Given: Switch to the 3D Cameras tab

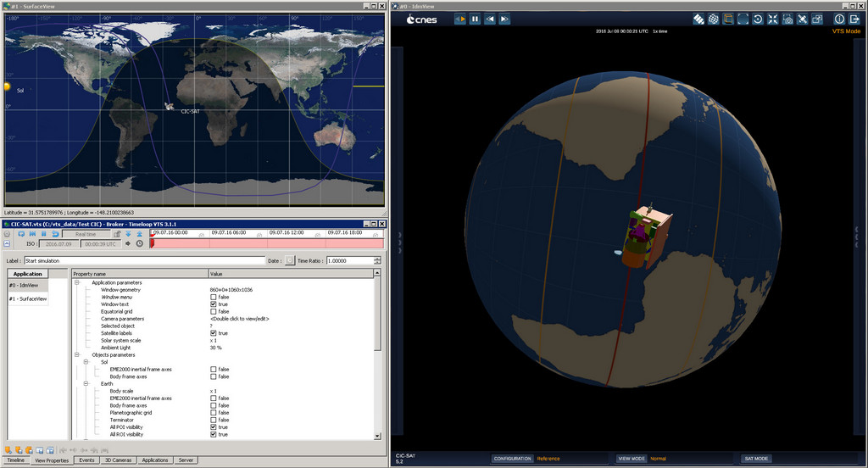Looking at the screenshot, I should (x=118, y=460).
